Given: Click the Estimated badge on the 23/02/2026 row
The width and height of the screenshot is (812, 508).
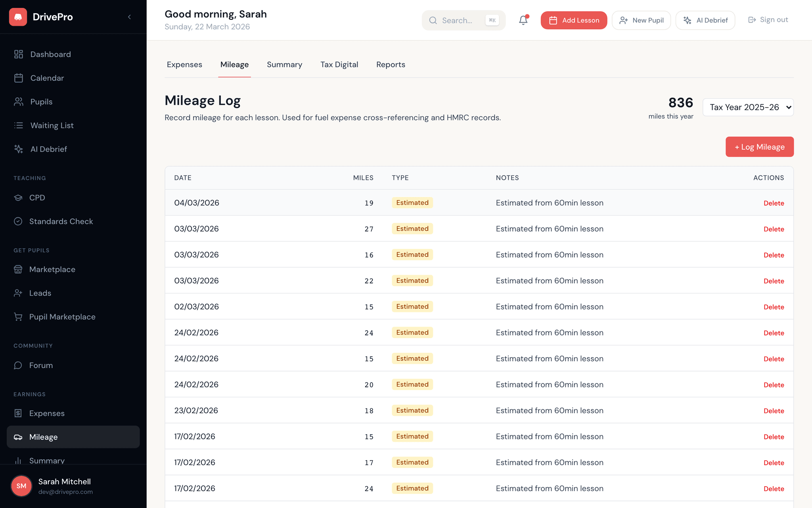Looking at the screenshot, I should 412,410.
